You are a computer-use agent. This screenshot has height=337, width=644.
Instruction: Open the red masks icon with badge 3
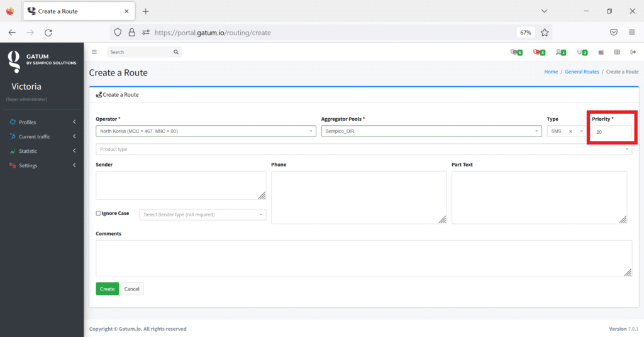pyautogui.click(x=538, y=52)
